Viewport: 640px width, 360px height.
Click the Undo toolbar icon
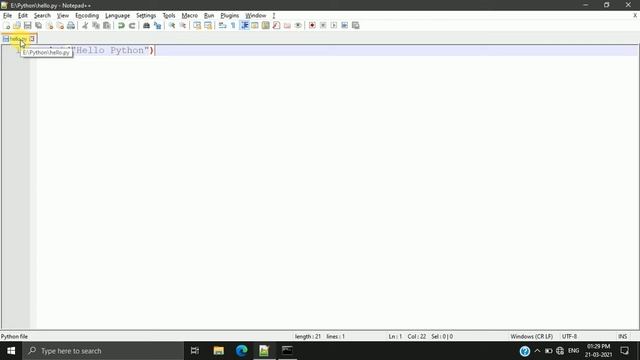click(x=121, y=25)
